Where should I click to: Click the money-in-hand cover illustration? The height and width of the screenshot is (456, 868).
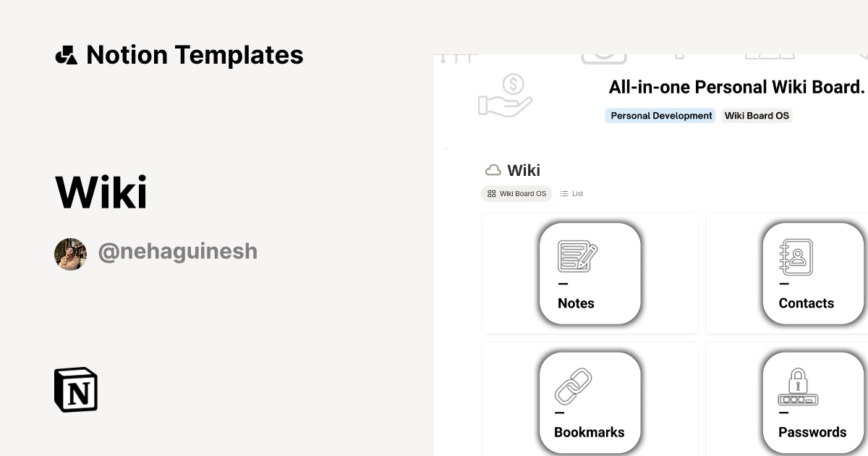[x=505, y=95]
